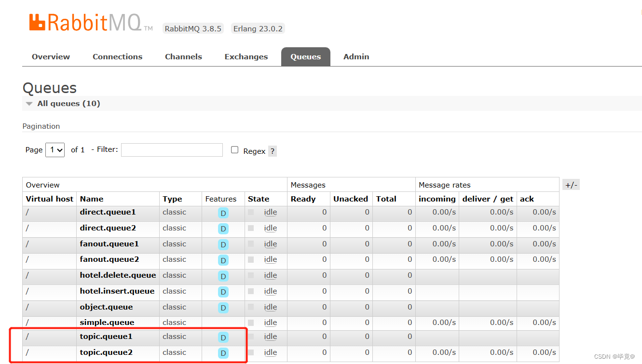Click the Features column header
This screenshot has height=364, width=642.
[x=221, y=199]
